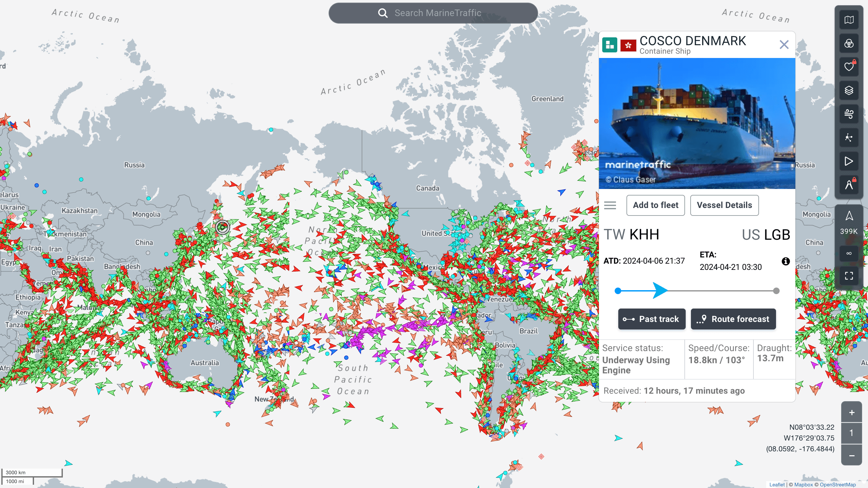Click the Add to fleet button
This screenshot has width=868, height=488.
(655, 205)
